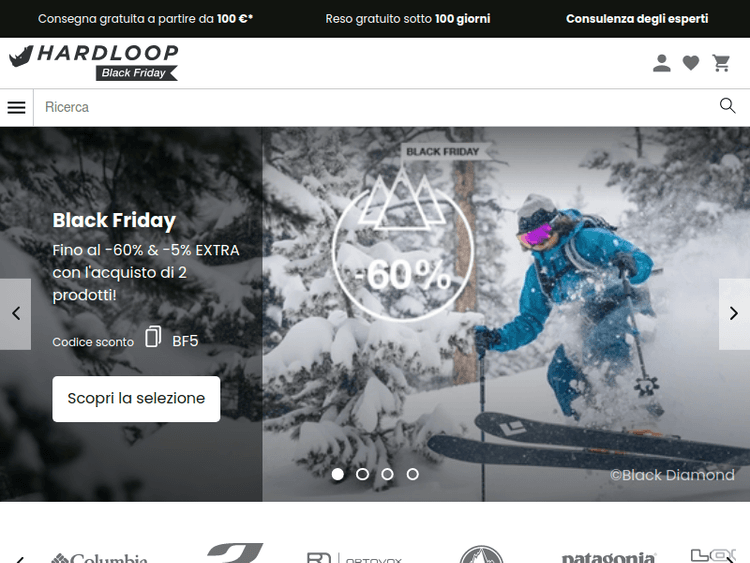The image size is (750, 563).
Task: Open the wishlist heart icon
Action: tap(691, 63)
